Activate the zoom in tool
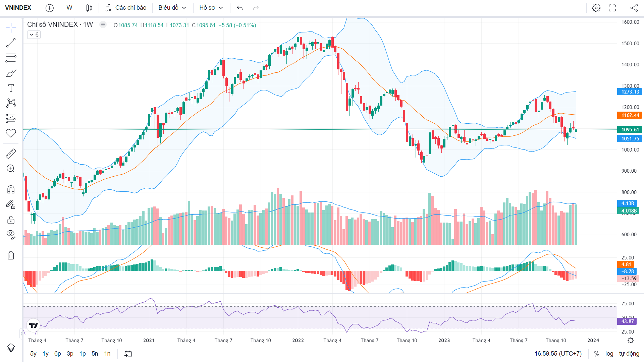644x362 pixels. (11, 169)
